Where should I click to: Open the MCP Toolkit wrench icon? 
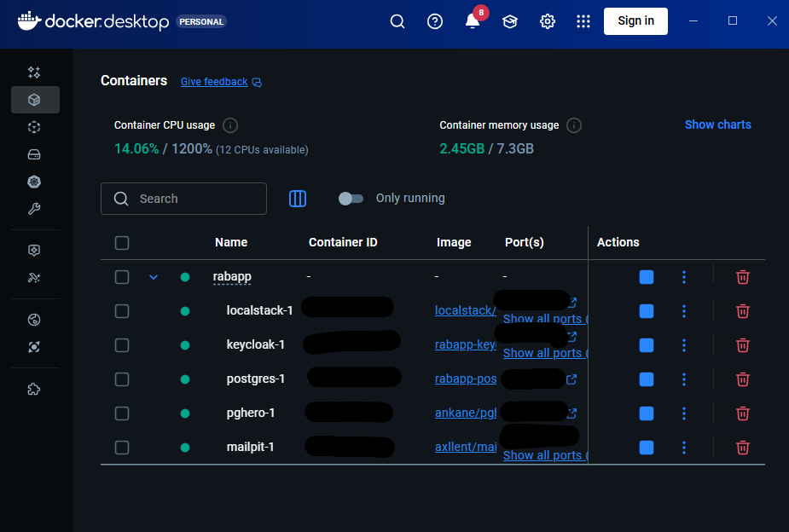[34, 209]
